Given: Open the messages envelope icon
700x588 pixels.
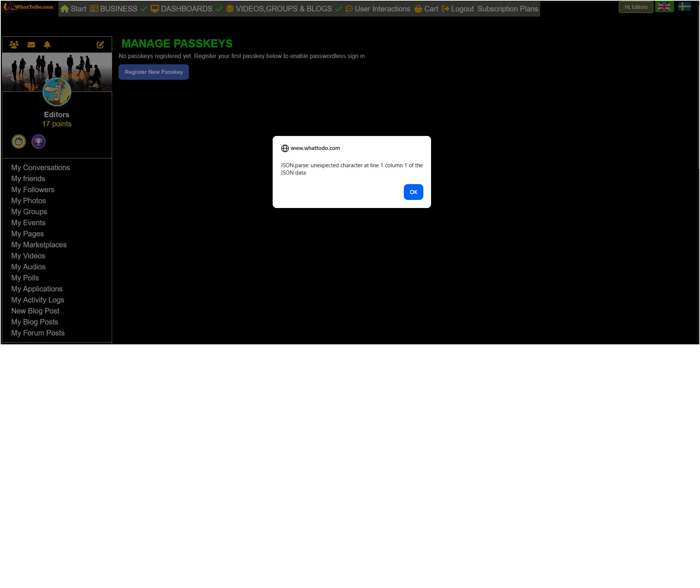Looking at the screenshot, I should 31,45.
